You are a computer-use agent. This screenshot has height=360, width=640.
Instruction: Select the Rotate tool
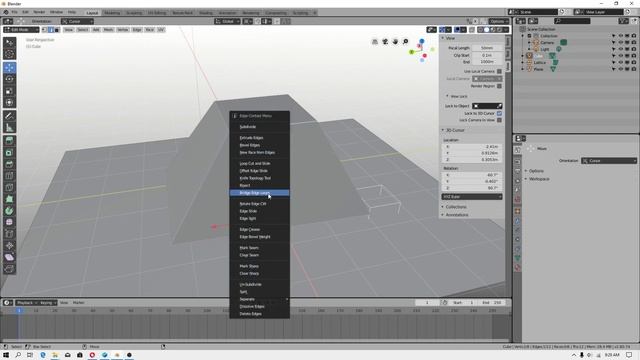(x=9, y=79)
